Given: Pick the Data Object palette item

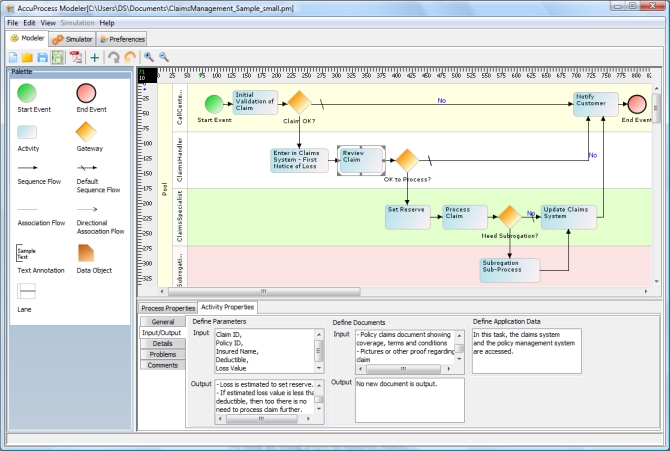Looking at the screenshot, I should 86,253.
